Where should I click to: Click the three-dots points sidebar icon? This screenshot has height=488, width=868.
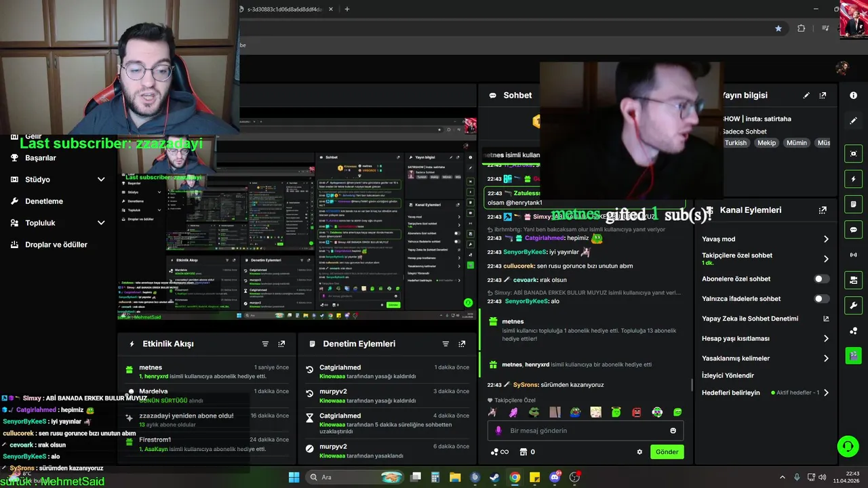pyautogui.click(x=853, y=330)
